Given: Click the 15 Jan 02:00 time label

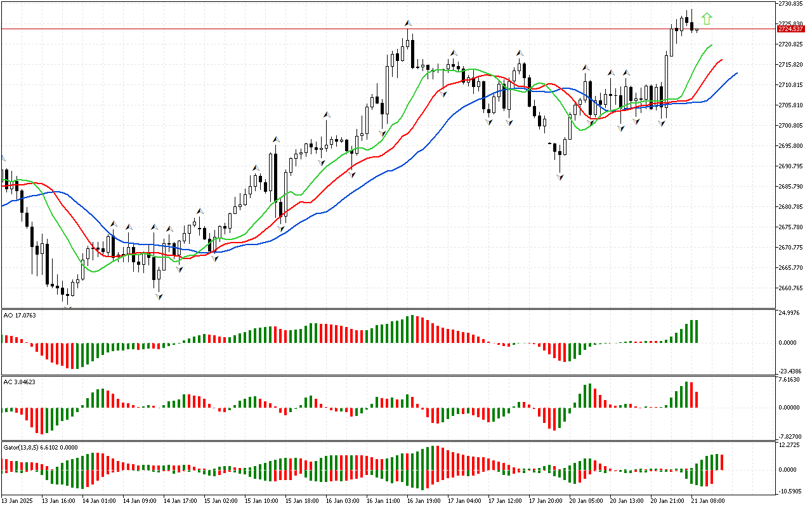Looking at the screenshot, I should tap(222, 501).
